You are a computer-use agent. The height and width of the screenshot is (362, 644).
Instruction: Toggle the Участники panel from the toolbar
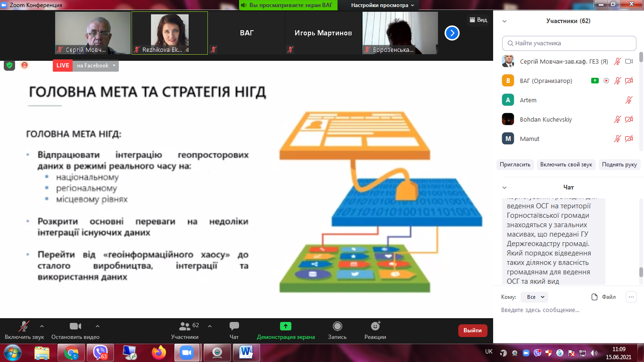[185, 330]
